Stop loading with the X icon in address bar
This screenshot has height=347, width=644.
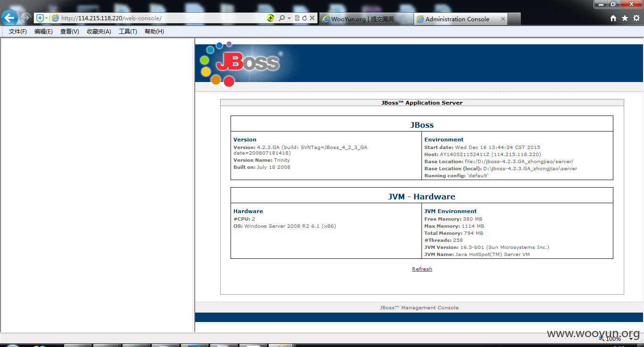click(312, 18)
